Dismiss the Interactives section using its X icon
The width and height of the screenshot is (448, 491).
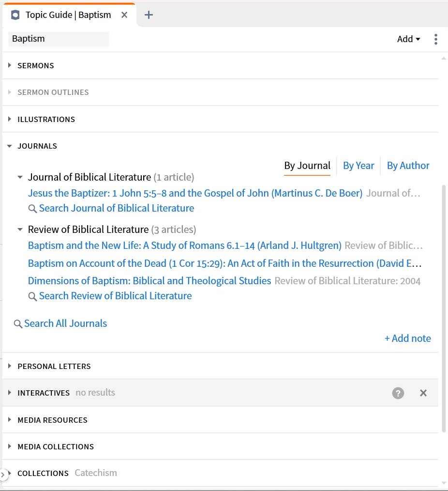click(423, 393)
